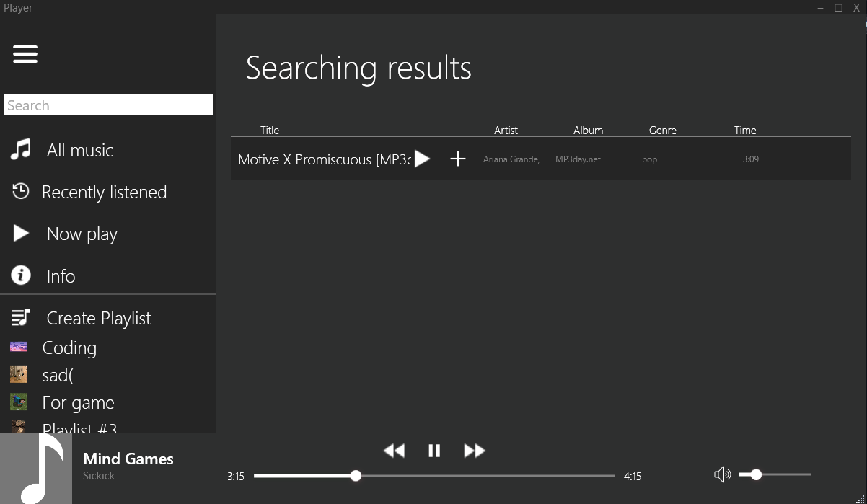
Task: Open Playlist #3
Action: (79, 427)
